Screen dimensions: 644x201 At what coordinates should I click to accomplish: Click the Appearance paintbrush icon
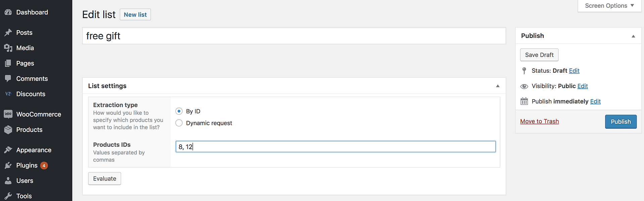pyautogui.click(x=8, y=150)
